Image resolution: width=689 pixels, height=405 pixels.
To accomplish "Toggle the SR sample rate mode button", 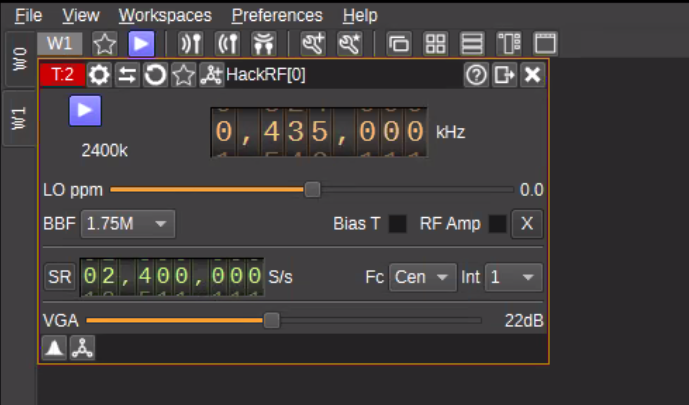I will (60, 277).
